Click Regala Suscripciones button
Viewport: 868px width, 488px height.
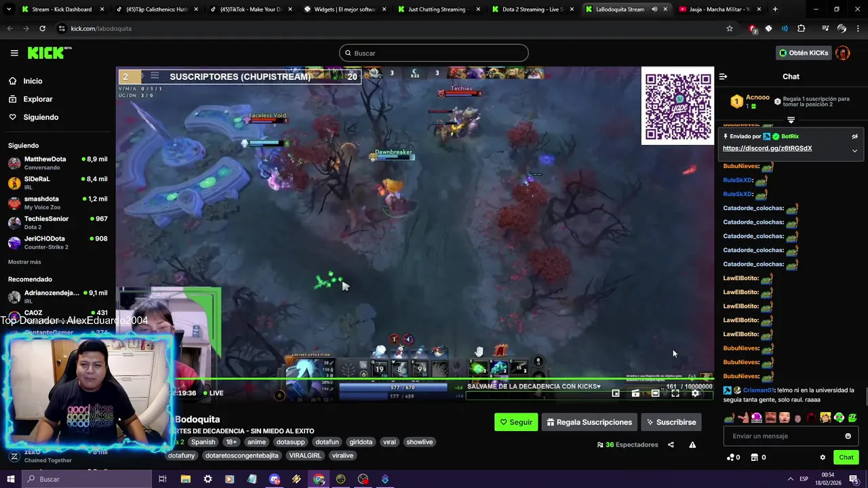[x=589, y=422]
